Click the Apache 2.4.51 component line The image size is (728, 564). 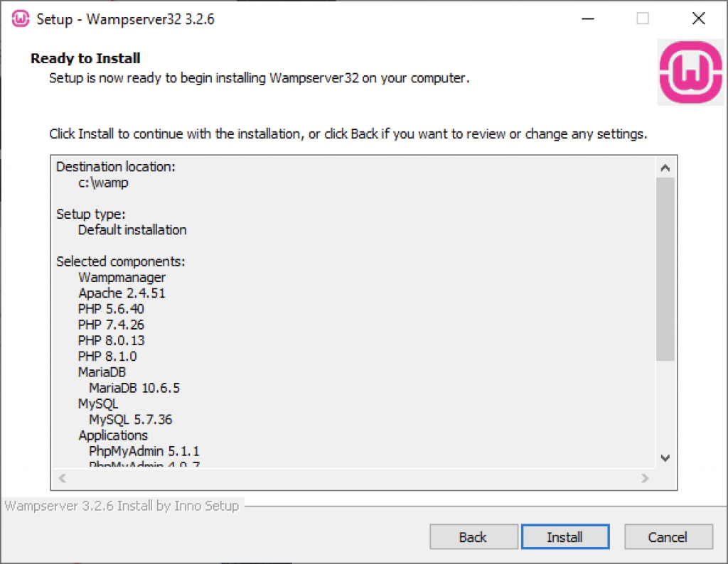(x=122, y=293)
